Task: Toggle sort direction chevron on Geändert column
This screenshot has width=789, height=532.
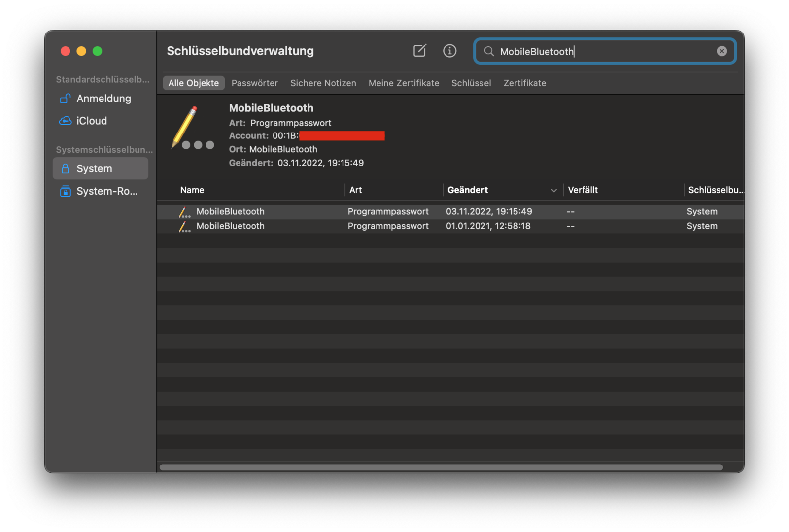Action: 553,190
